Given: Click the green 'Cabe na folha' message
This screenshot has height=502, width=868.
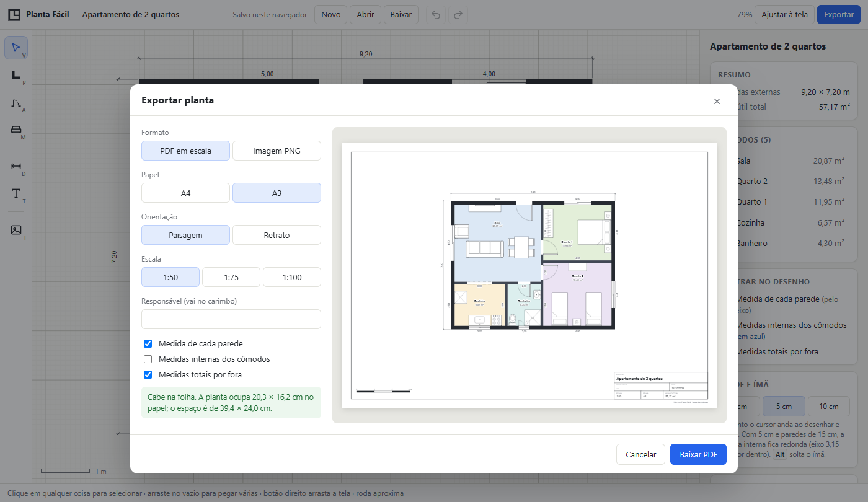Looking at the screenshot, I should [x=231, y=402].
